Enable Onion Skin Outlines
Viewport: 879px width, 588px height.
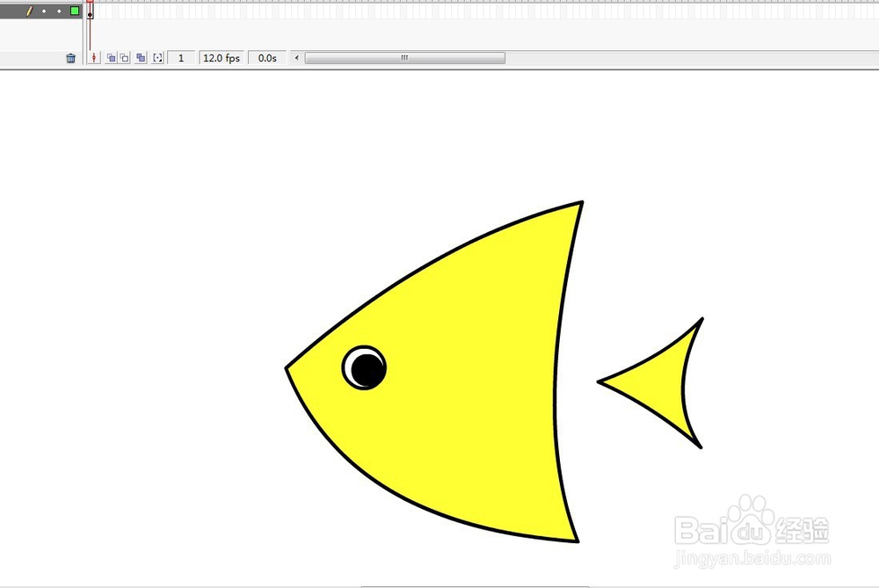pos(125,58)
